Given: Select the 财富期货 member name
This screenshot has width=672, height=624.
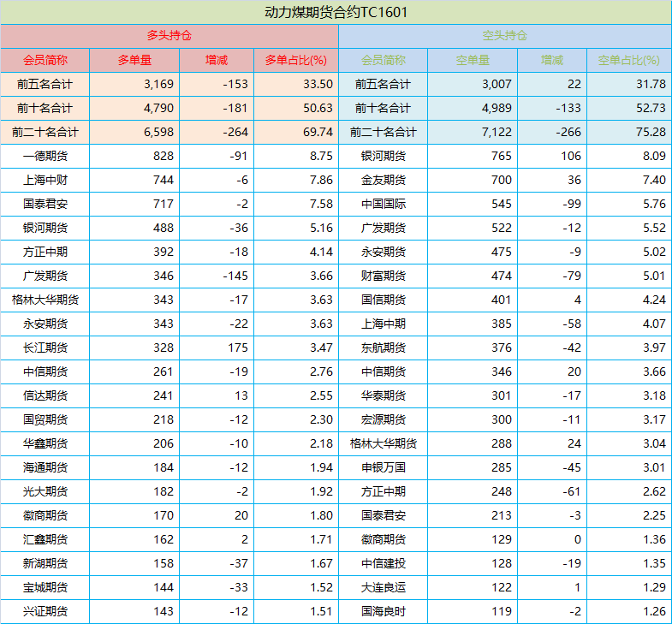Looking at the screenshot, I should pos(384,276).
